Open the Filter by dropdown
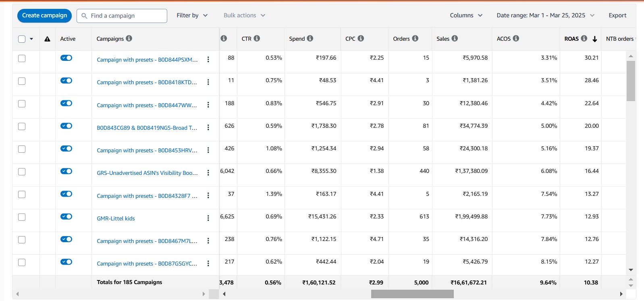The height and width of the screenshot is (301, 644). tap(192, 15)
